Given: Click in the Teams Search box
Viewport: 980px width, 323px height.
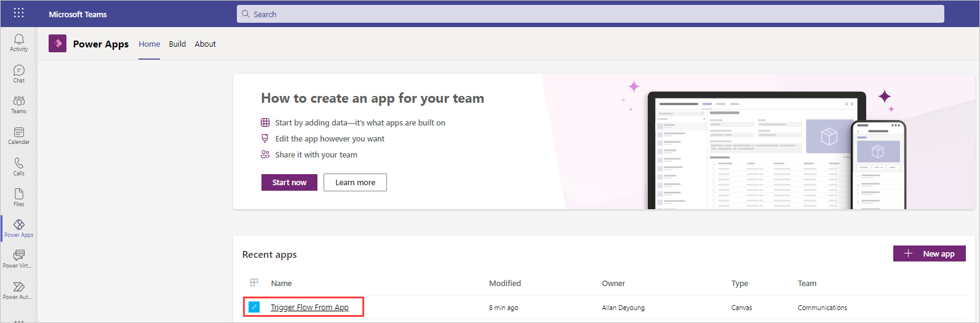Looking at the screenshot, I should click(591, 14).
